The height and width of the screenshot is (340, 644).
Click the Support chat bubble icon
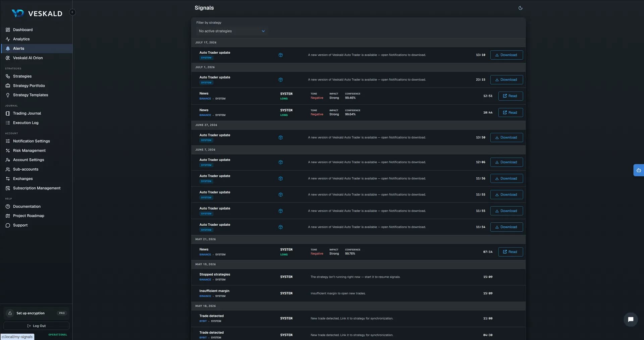tap(8, 225)
